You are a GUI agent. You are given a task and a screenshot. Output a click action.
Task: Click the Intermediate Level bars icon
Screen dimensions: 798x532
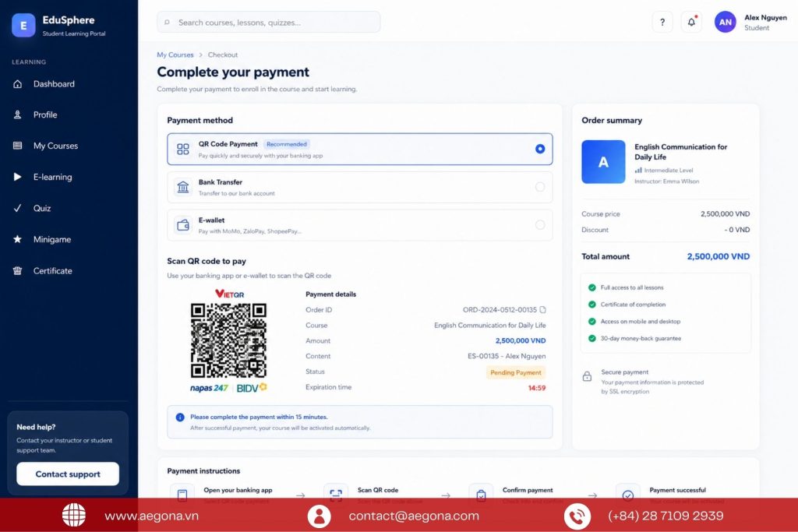638,171
